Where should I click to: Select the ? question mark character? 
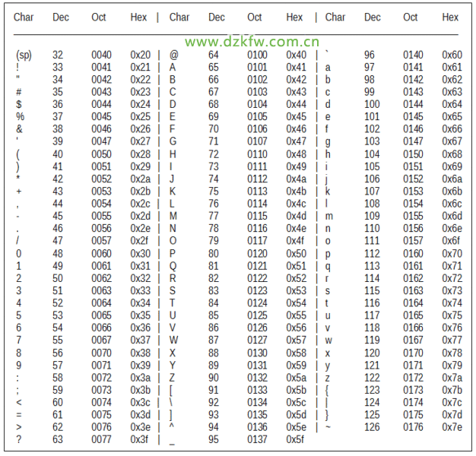18,439
